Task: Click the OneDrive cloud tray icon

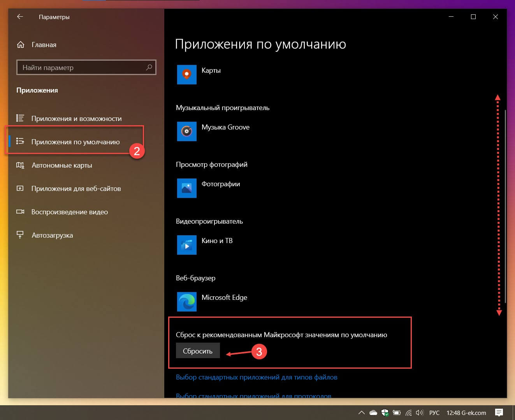Action: click(x=373, y=413)
